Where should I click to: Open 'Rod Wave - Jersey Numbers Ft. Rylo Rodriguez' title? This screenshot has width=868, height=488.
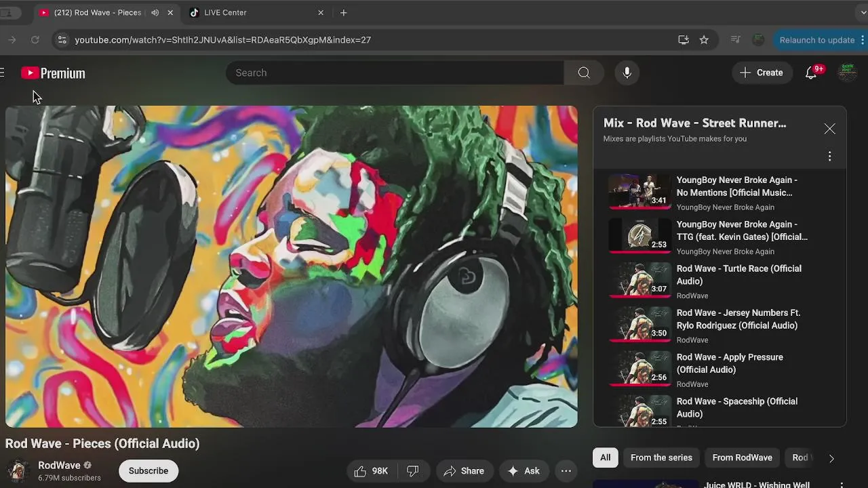(x=738, y=319)
